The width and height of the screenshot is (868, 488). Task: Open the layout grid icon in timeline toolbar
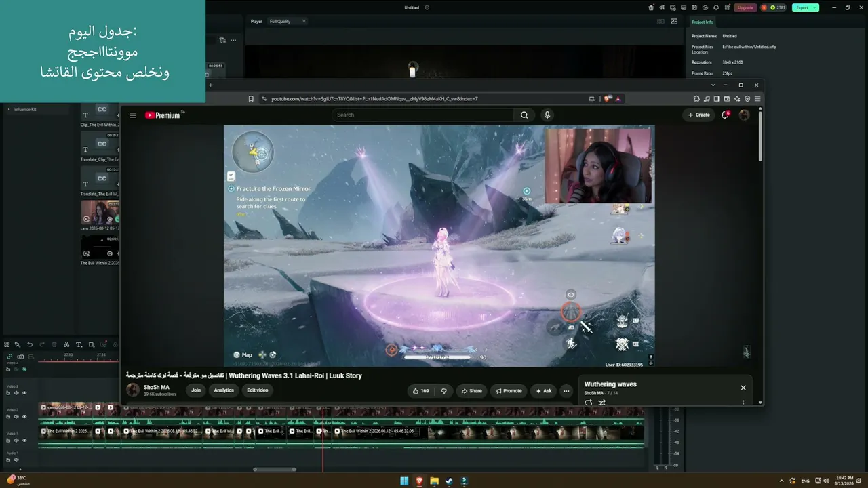coord(7,344)
